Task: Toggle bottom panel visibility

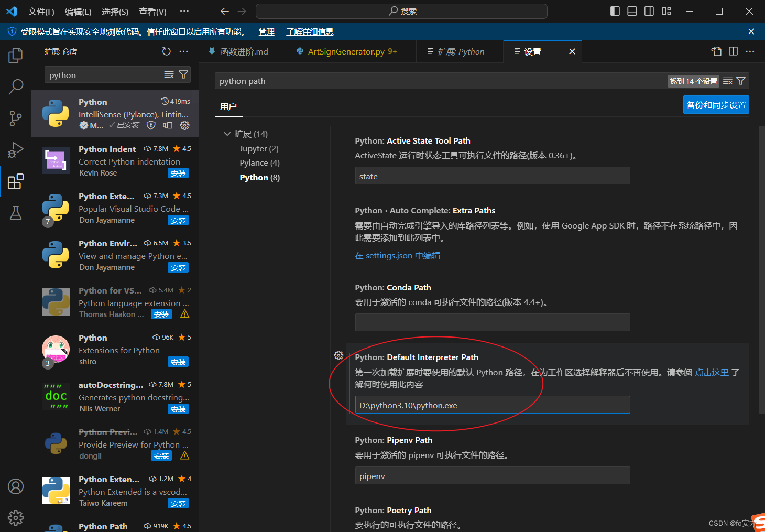Action: pyautogui.click(x=632, y=11)
